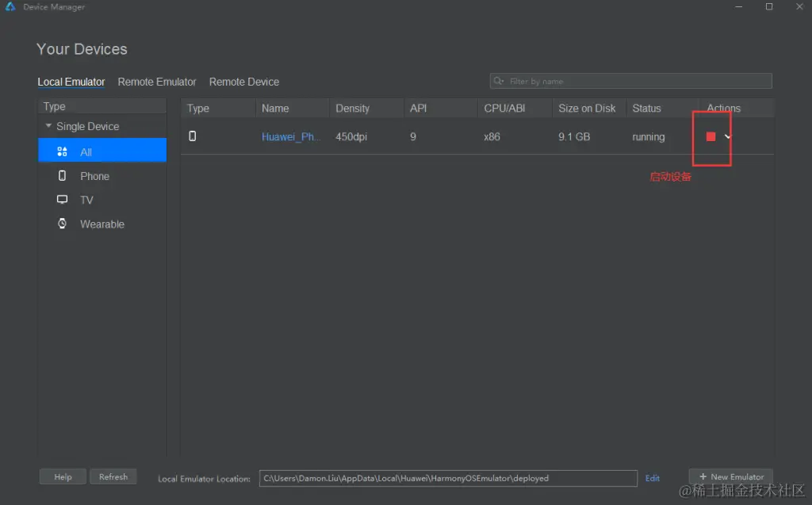This screenshot has width=812, height=505.
Task: Select Wearable label in type tree
Action: pyautogui.click(x=102, y=224)
